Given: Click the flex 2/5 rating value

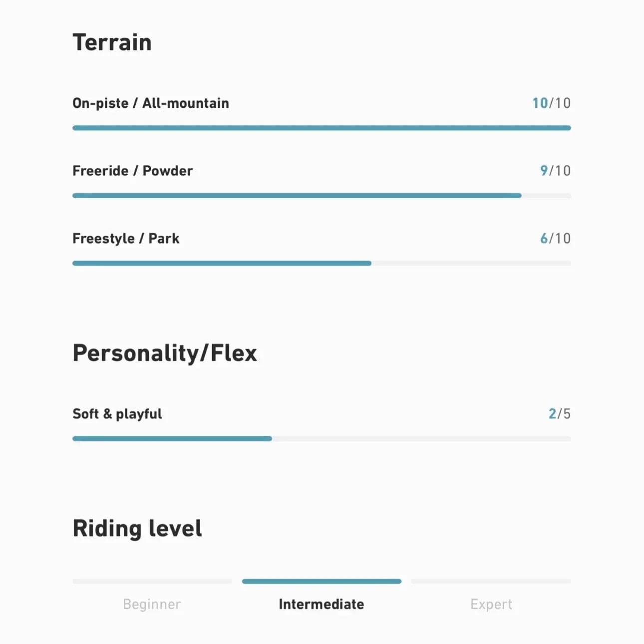Looking at the screenshot, I should [x=559, y=414].
